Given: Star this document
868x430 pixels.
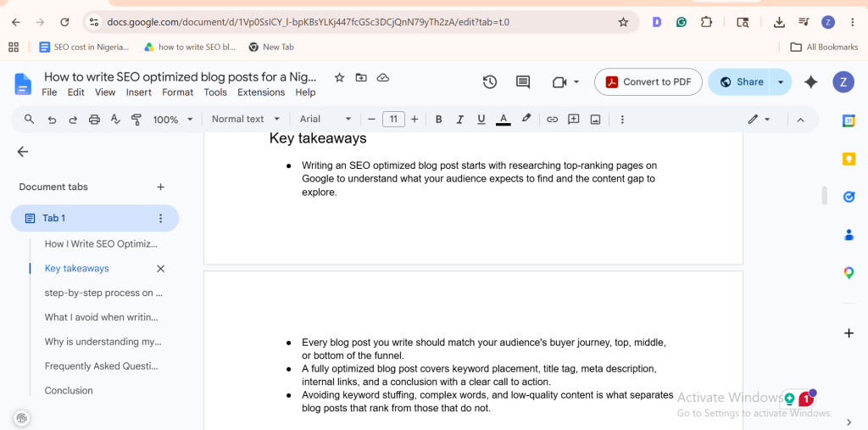Looking at the screenshot, I should pyautogui.click(x=339, y=77).
